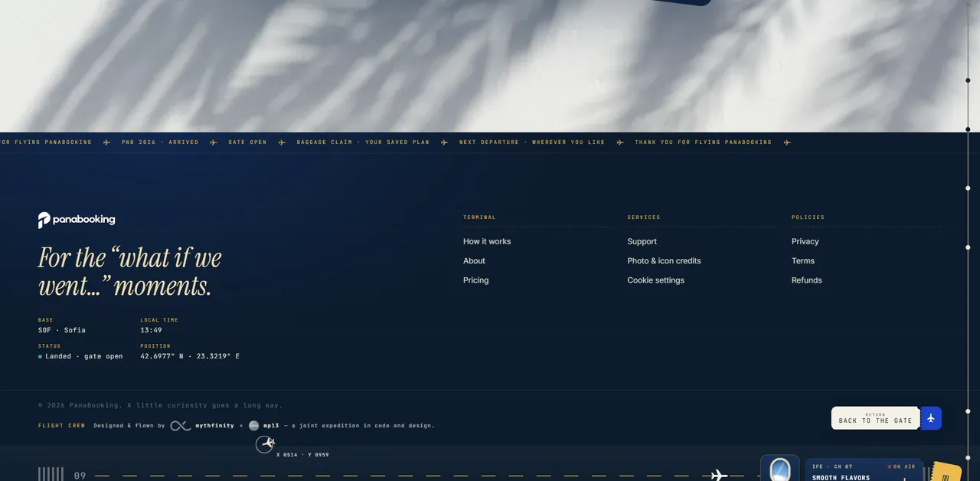980x481 pixels.
Task: Open the Support link under Services
Action: [x=642, y=241]
